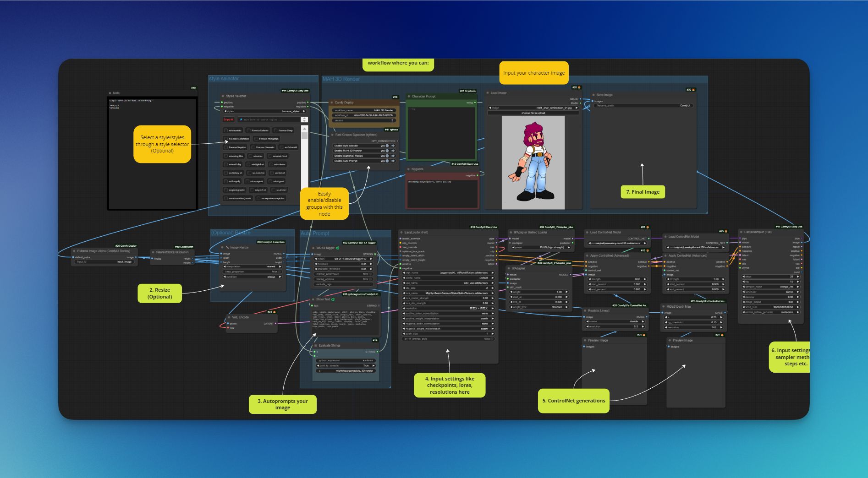The image size is (868, 478).
Task: Click the green link icon on WD14 Tagger
Action: (x=338, y=248)
